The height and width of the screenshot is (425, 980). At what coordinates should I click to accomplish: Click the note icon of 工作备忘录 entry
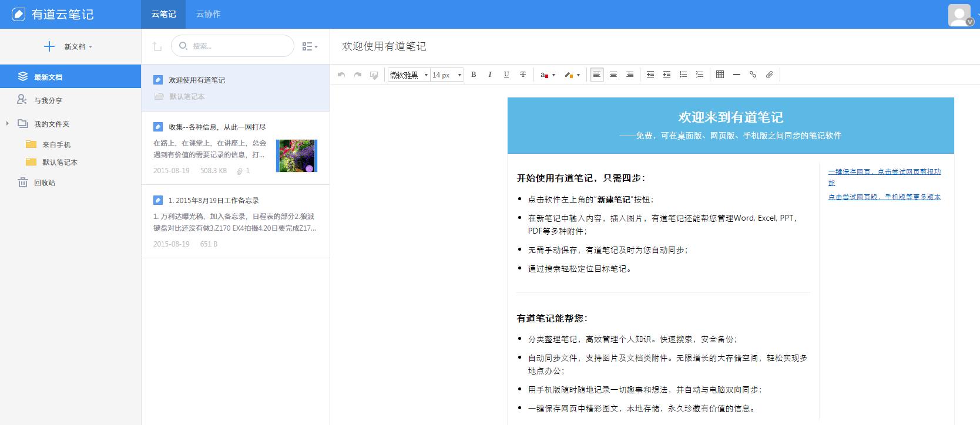[157, 200]
